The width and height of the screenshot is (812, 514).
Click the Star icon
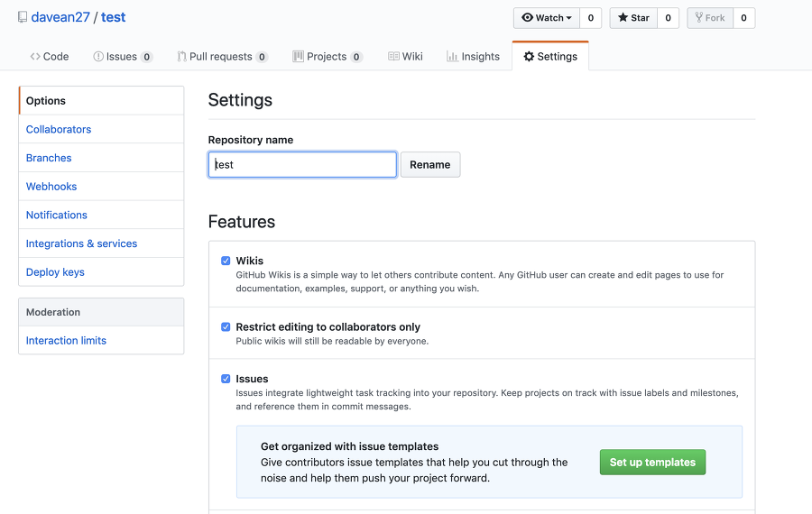click(623, 18)
